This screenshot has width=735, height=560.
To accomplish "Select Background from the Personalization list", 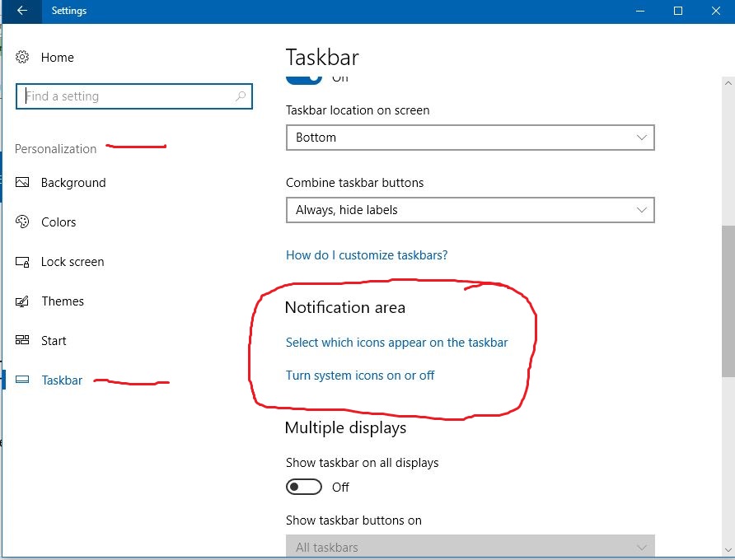I will pos(73,182).
